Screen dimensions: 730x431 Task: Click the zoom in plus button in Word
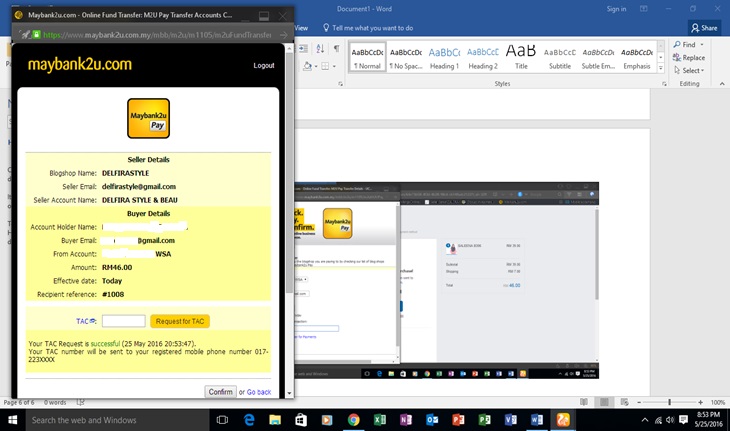[x=700, y=402]
